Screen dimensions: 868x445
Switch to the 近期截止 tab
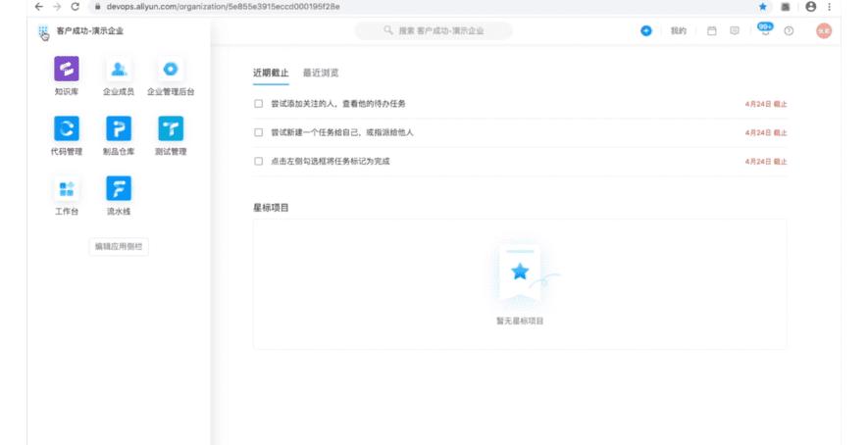271,73
